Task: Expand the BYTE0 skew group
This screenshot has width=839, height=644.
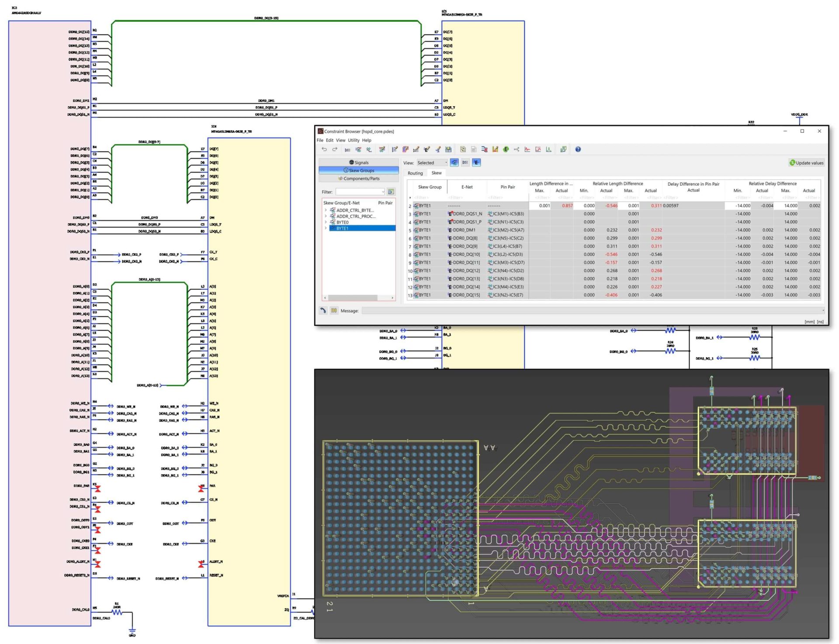Action: [326, 222]
